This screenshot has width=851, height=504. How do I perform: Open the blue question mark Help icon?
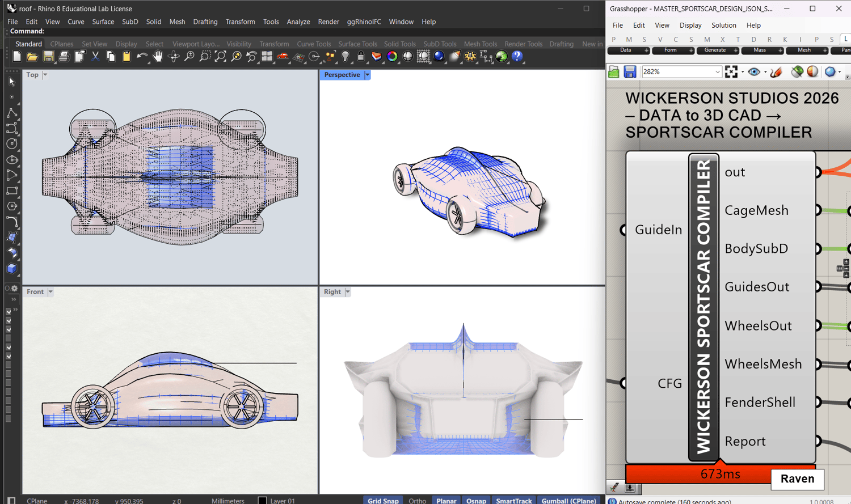pyautogui.click(x=517, y=56)
